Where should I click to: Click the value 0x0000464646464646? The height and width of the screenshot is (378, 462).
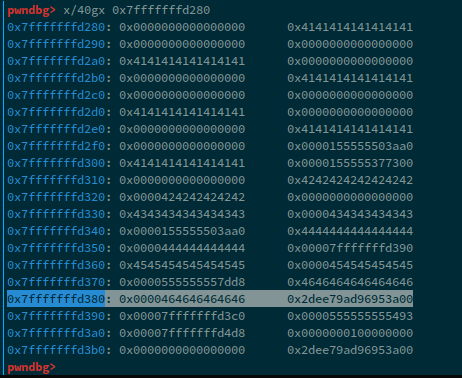click(x=182, y=299)
